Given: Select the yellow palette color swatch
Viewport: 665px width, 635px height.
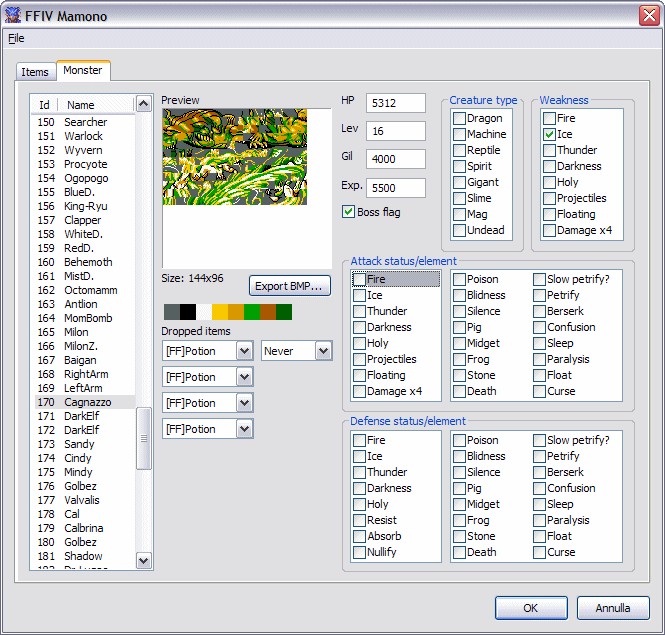Looking at the screenshot, I should pyautogui.click(x=220, y=312).
